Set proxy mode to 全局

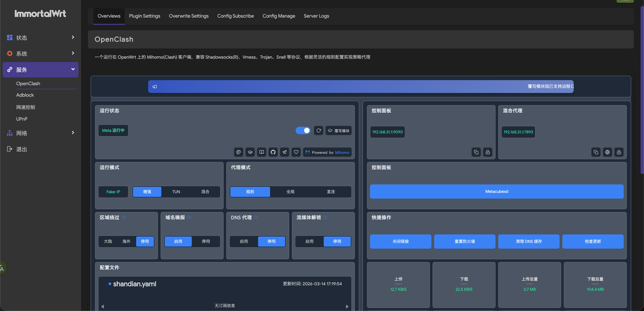(290, 192)
